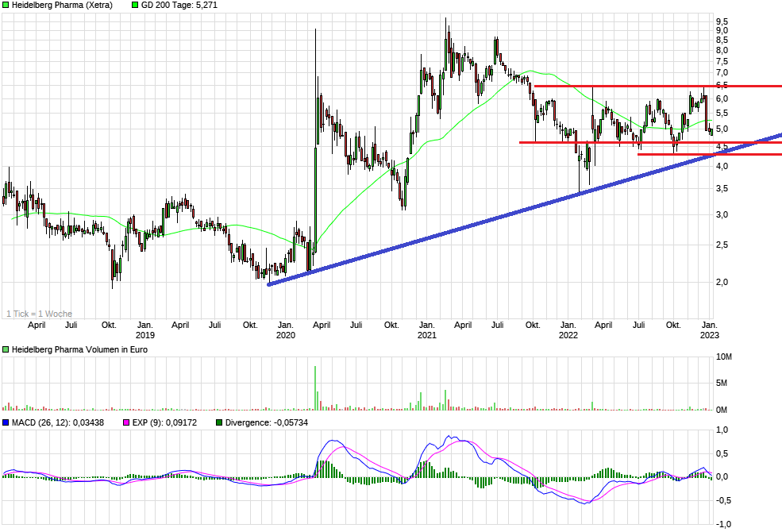Click the magenta EXP (9) legend swatch
782x532 pixels.
[126, 422]
